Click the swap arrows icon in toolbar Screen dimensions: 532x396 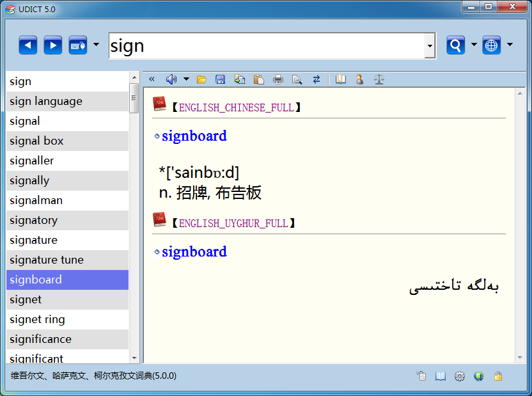point(316,79)
